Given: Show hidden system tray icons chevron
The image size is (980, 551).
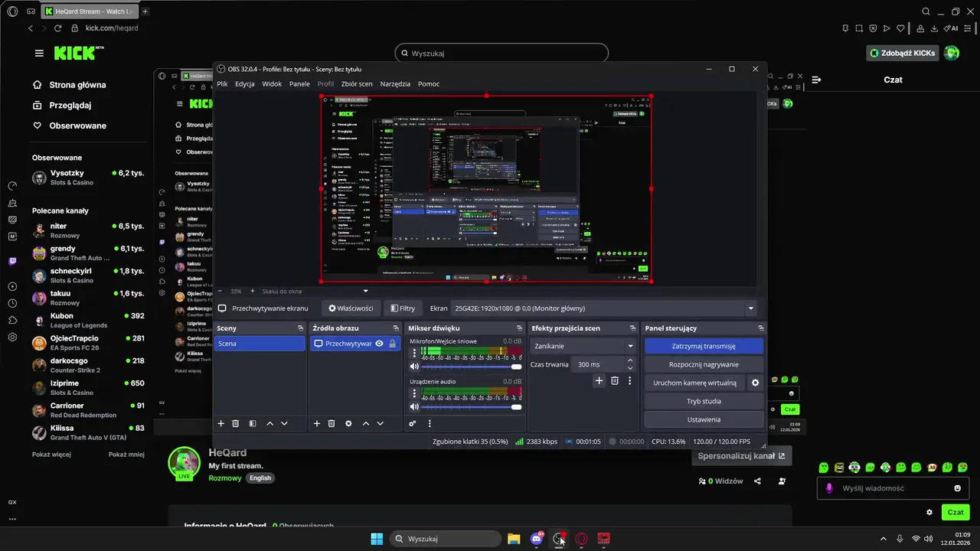Looking at the screenshot, I should click(x=883, y=539).
